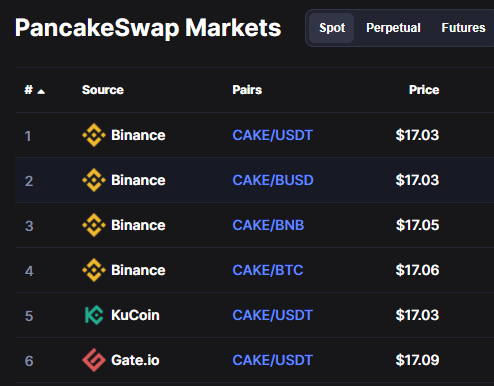
Task: Click the Binance logo beside CAKE/BNB
Action: point(94,225)
